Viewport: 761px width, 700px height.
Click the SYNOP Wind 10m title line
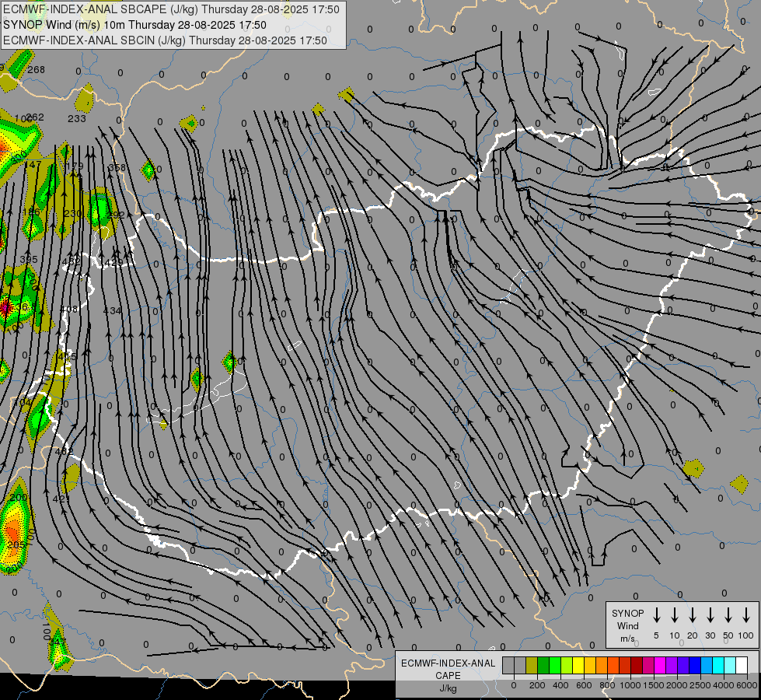[x=135, y=25]
